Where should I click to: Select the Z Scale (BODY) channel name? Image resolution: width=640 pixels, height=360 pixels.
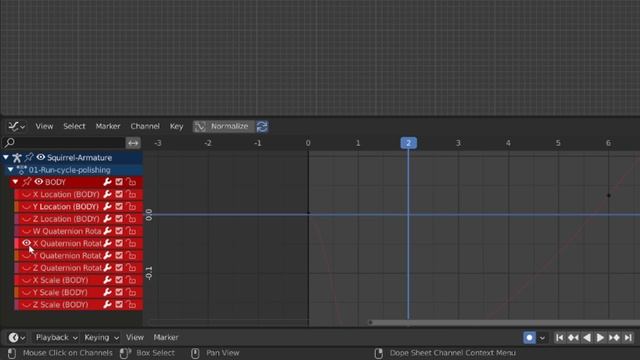click(x=60, y=304)
